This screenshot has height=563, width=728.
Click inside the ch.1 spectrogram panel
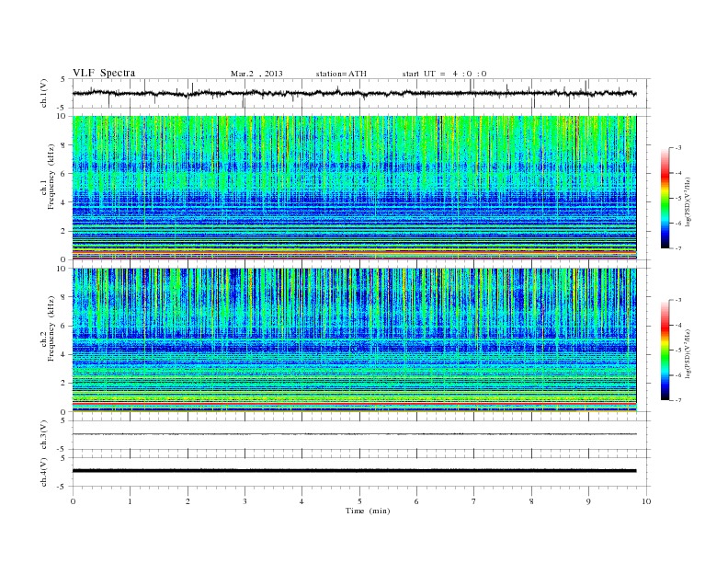click(x=354, y=188)
